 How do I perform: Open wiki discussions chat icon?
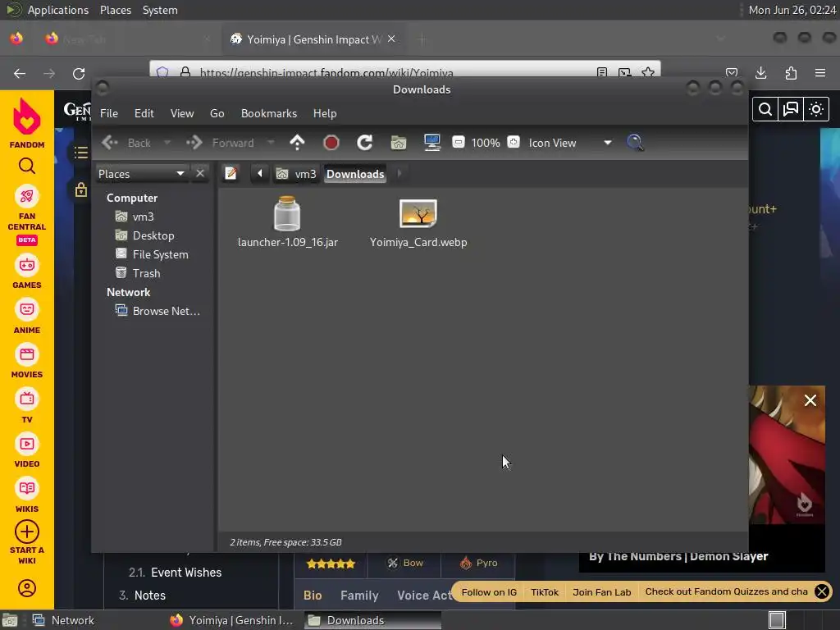click(791, 109)
